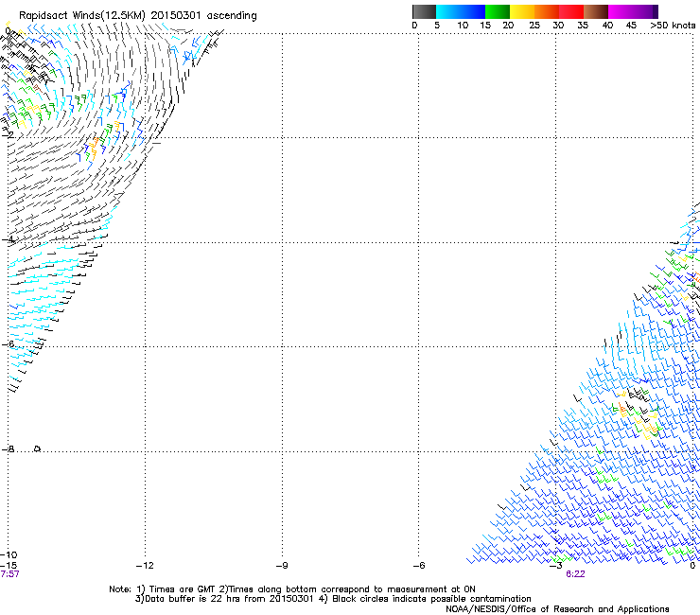Click the '>50 knots' legend label
700x615 pixels.
click(673, 25)
